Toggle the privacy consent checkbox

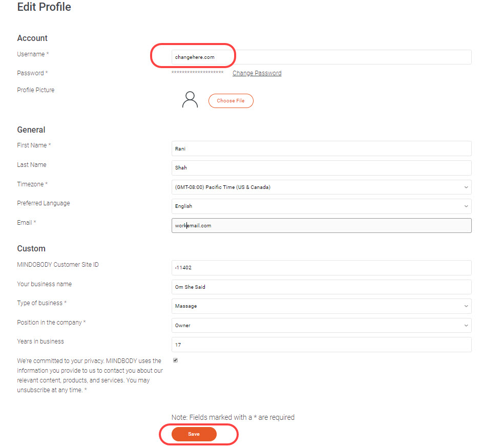tap(175, 360)
